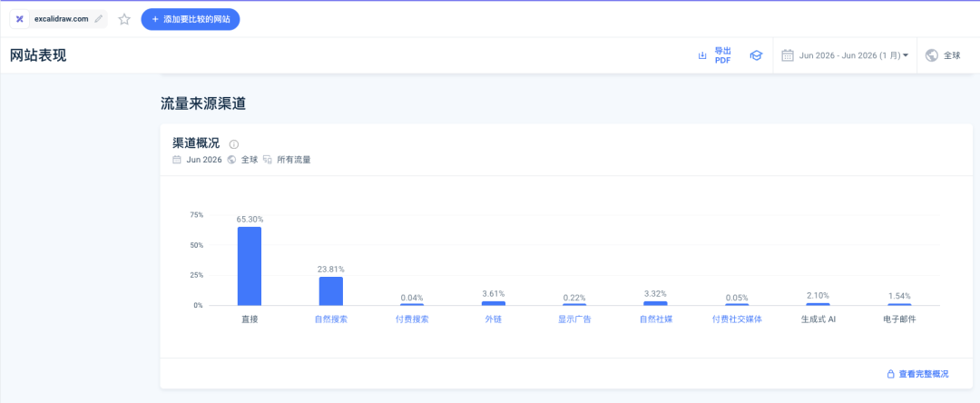980x403 pixels.
Task: Click the 生成式 AI traffic bar
Action: click(818, 304)
